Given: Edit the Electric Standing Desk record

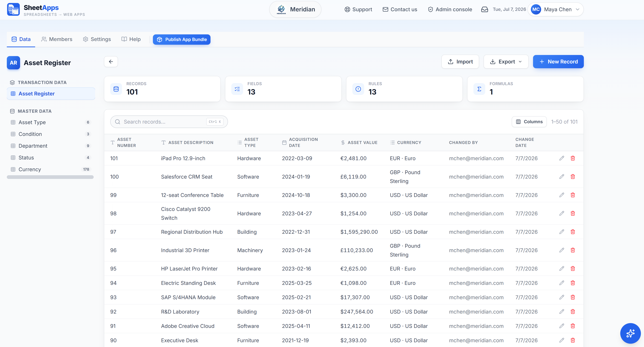Looking at the screenshot, I should click(x=562, y=283).
